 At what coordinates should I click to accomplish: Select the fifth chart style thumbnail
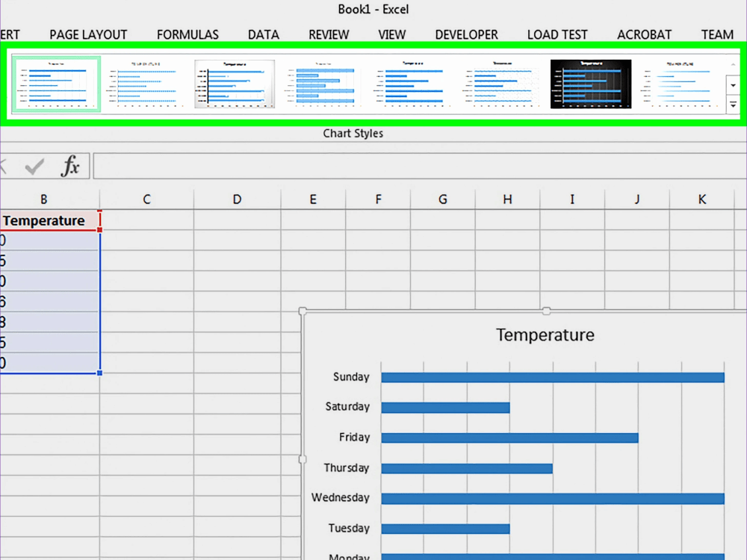(x=412, y=84)
